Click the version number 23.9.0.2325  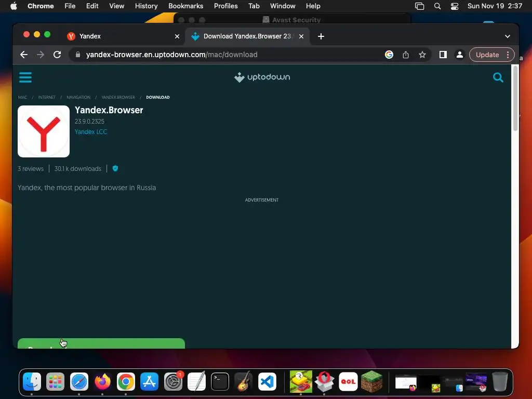(89, 122)
